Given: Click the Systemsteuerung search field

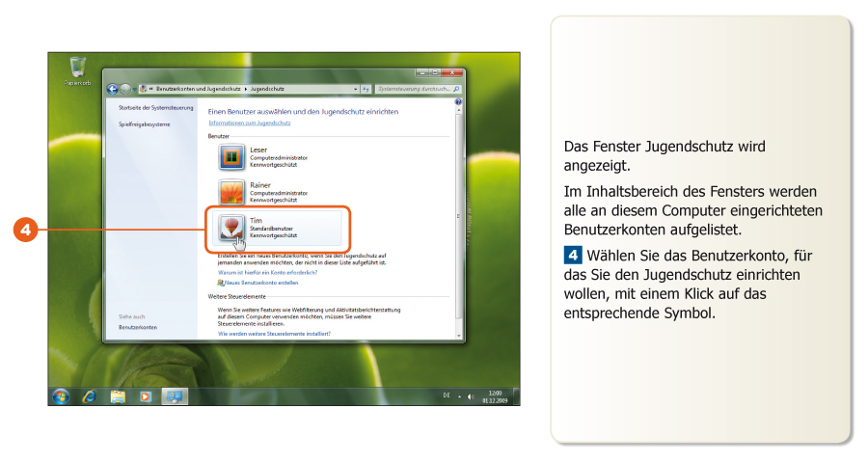Looking at the screenshot, I should coord(414,89).
